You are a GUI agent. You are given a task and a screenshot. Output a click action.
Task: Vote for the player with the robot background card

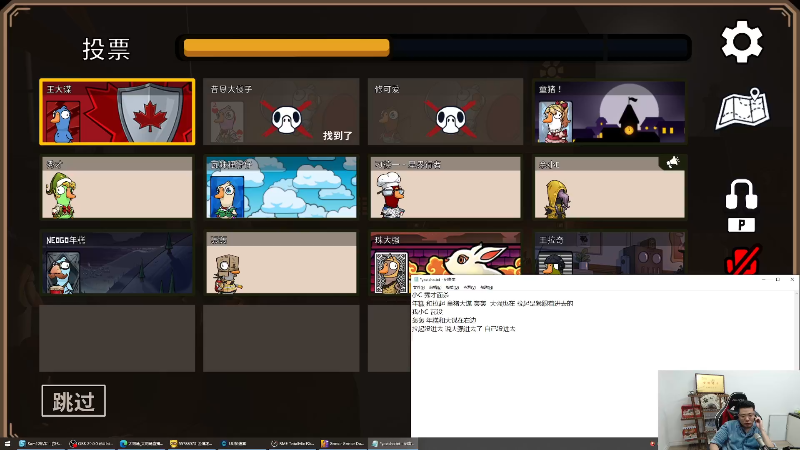610,254
